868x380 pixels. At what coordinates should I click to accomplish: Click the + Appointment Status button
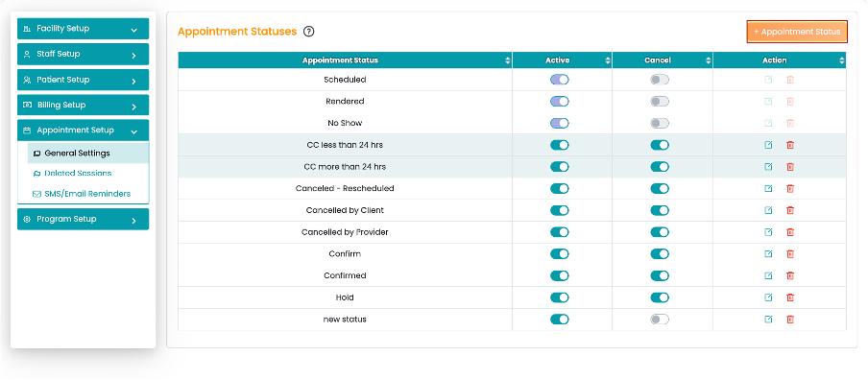click(x=797, y=32)
